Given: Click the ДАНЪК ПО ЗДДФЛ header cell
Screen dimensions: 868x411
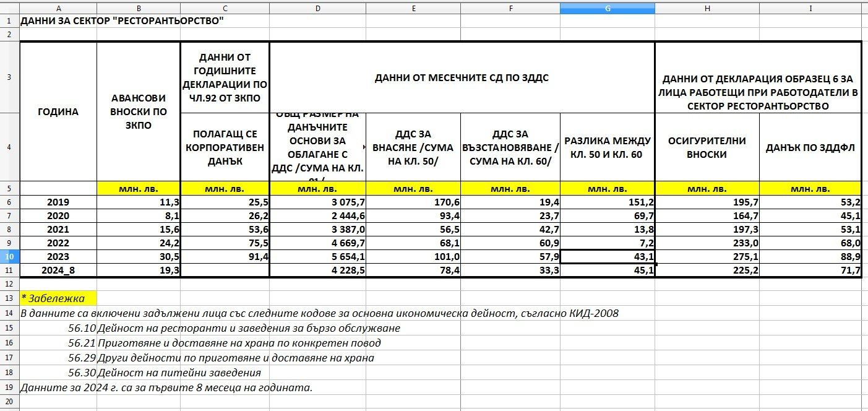Looking at the screenshot, I should pos(810,147).
